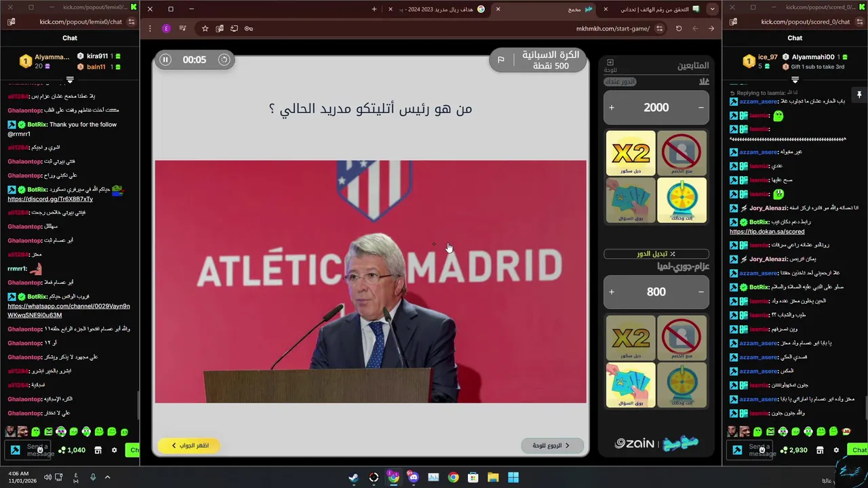Click the left chat scrollbar
Viewport: 868px width, 488px height.
[x=138, y=405]
